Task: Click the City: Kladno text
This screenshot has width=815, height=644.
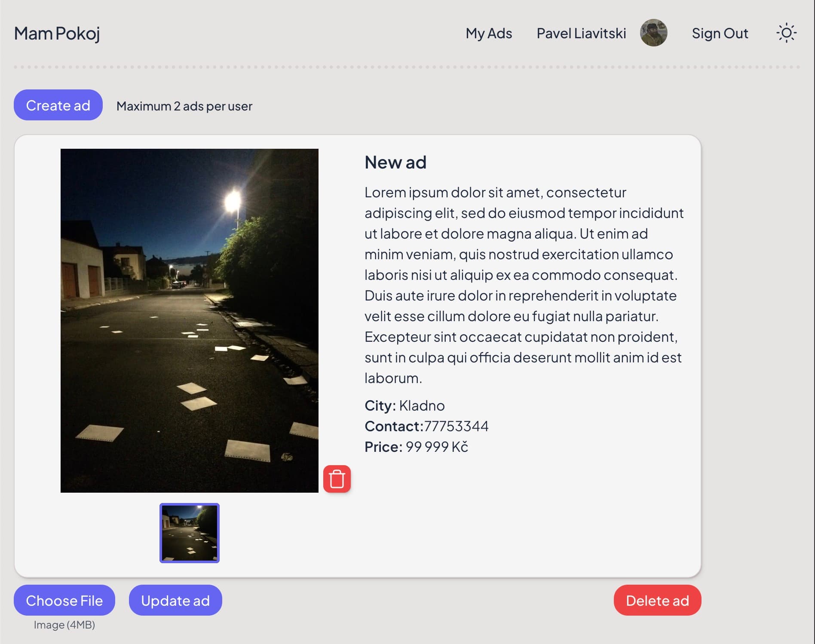Action: [x=404, y=405]
